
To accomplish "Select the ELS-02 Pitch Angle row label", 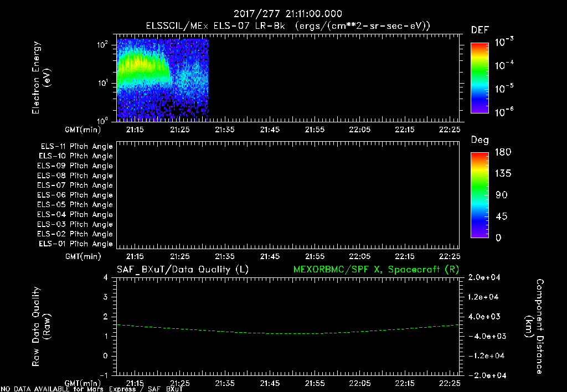I will [75, 234].
